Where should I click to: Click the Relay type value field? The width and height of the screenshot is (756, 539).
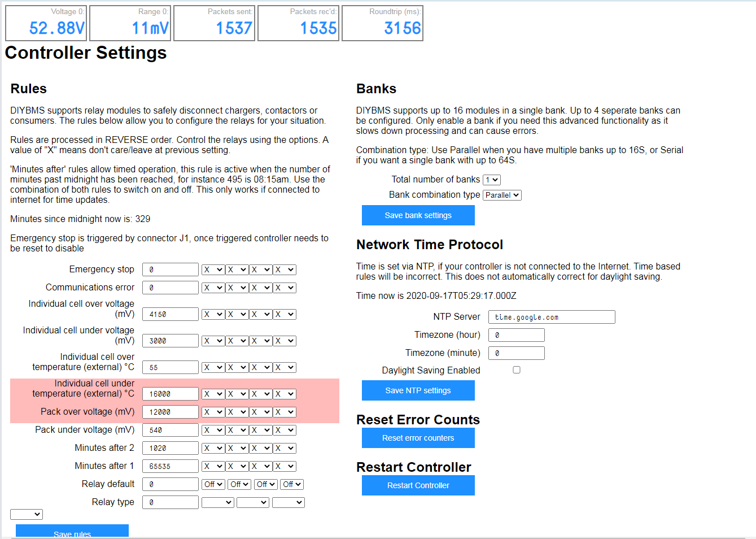(171, 502)
